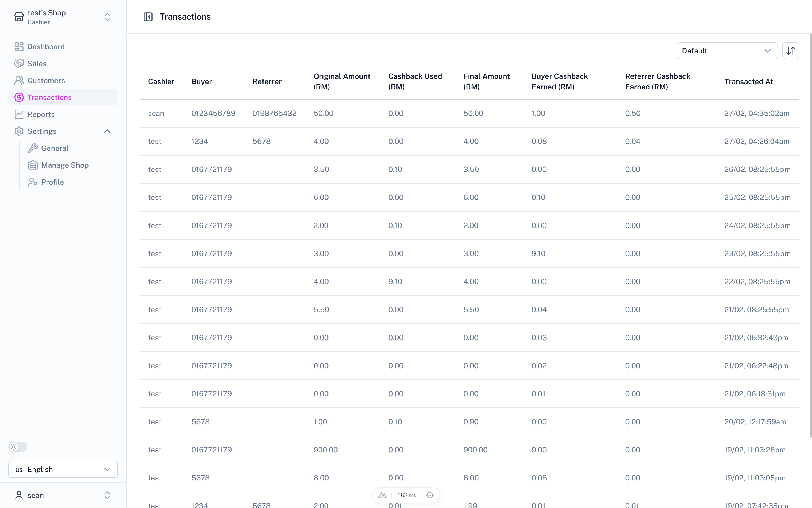Image resolution: width=812 pixels, height=508 pixels.
Task: Click the user avatar icon beside sean
Action: tap(19, 495)
